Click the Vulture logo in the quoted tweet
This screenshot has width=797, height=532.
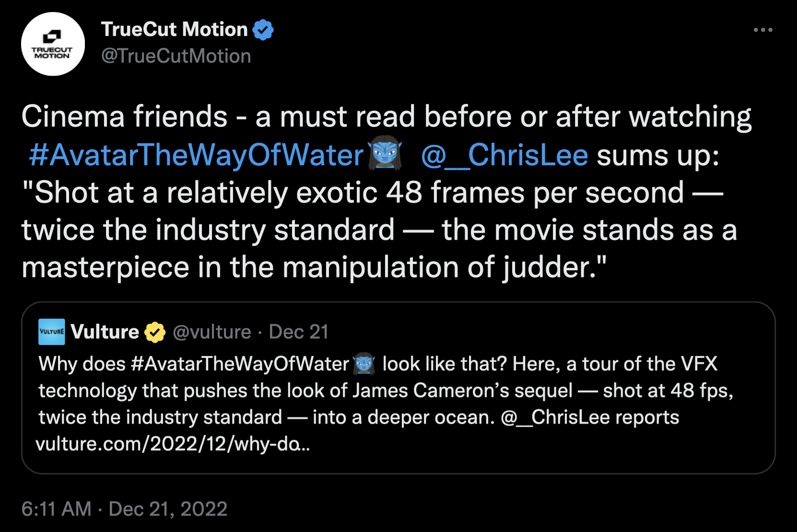[52, 332]
